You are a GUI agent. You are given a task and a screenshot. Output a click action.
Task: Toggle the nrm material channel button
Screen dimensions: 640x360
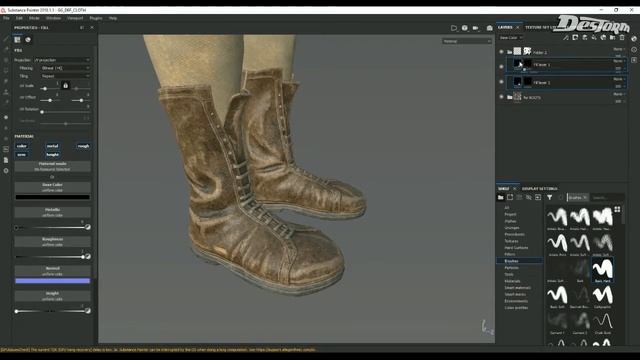[x=22, y=155]
